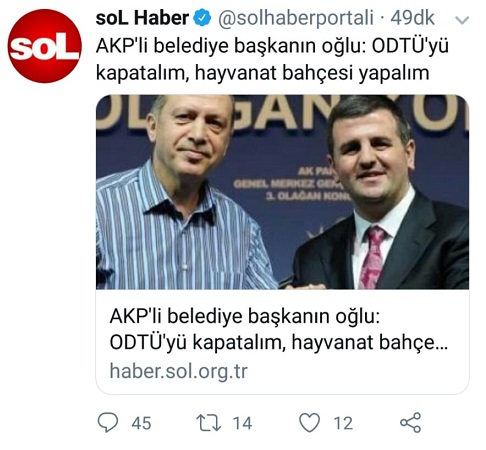Follow the haber.sol.org.tr domain link
Viewport: 486px width, 450px height.
(x=179, y=371)
